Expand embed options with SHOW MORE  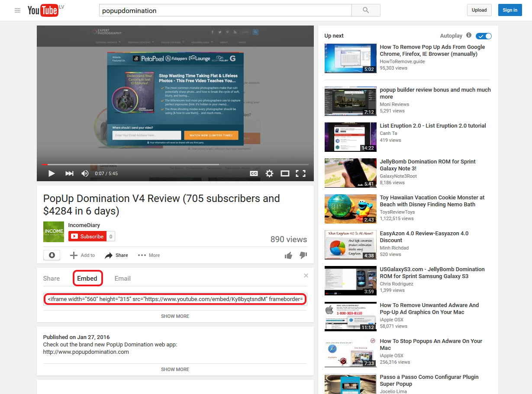pos(175,316)
